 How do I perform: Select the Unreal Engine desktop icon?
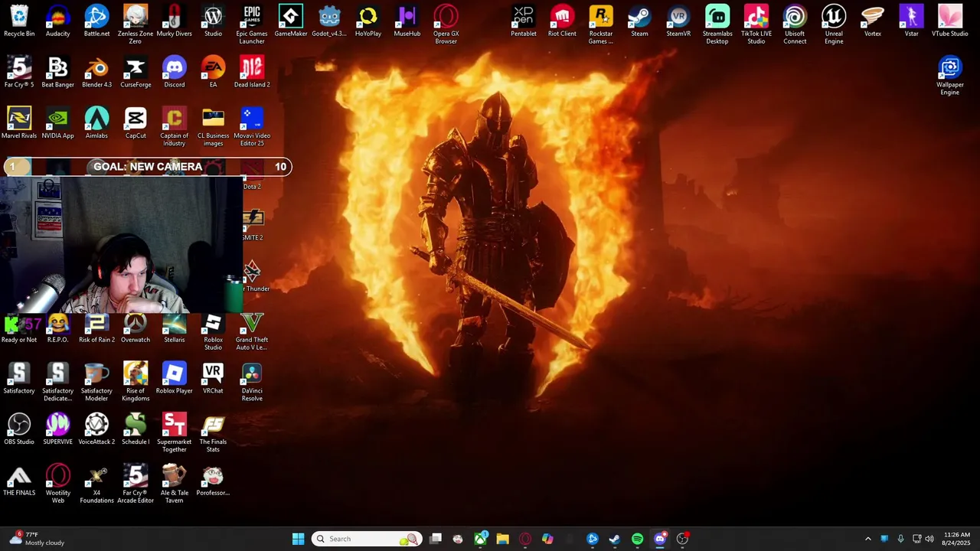834,24
